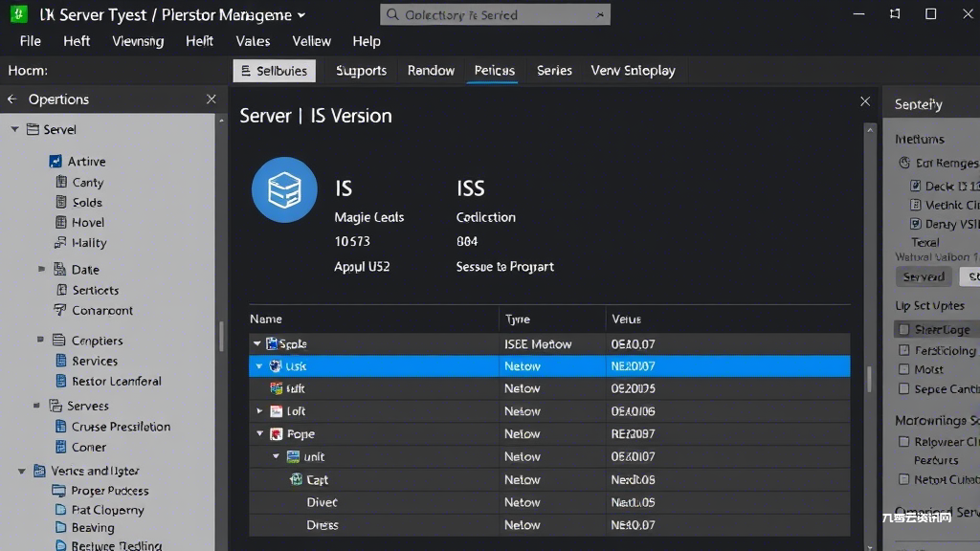980x551 pixels.
Task: Click the Servved button
Action: pos(924,276)
